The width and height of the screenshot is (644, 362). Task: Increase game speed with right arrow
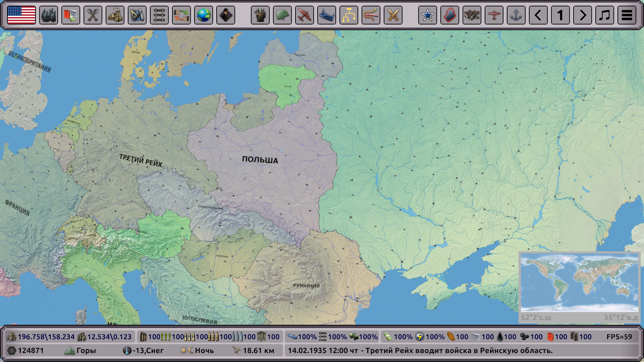coord(582,15)
